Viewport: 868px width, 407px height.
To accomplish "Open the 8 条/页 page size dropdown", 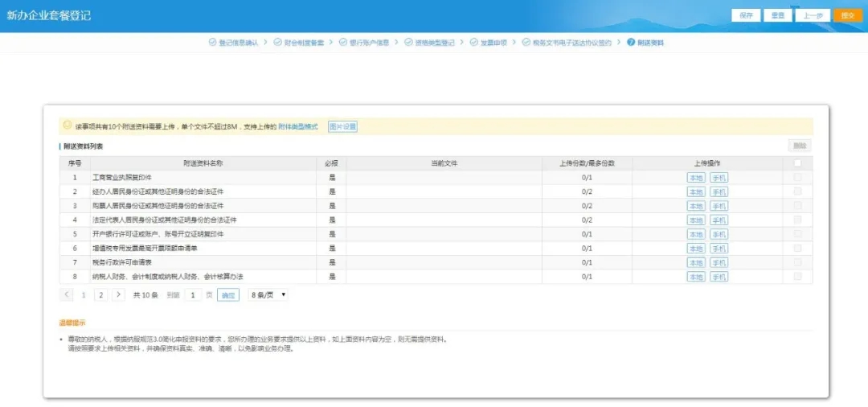I will [268, 295].
